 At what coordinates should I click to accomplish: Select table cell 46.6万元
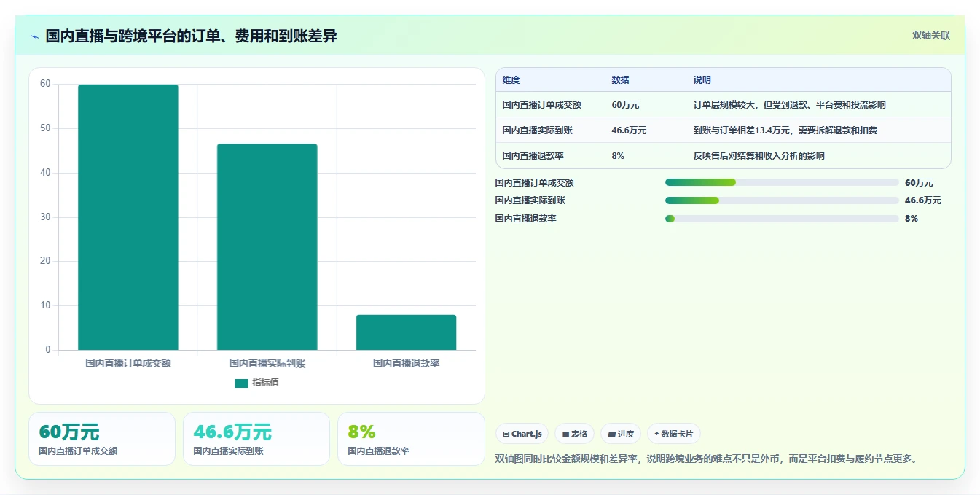629,130
